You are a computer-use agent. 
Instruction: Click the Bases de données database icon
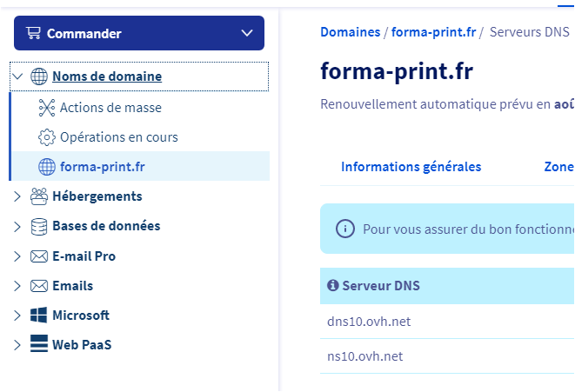(39, 226)
